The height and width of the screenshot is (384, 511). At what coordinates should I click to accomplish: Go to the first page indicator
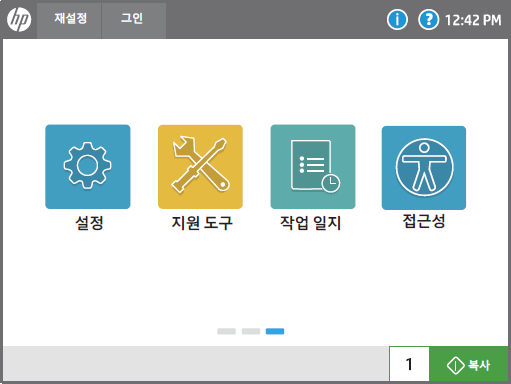click(226, 331)
